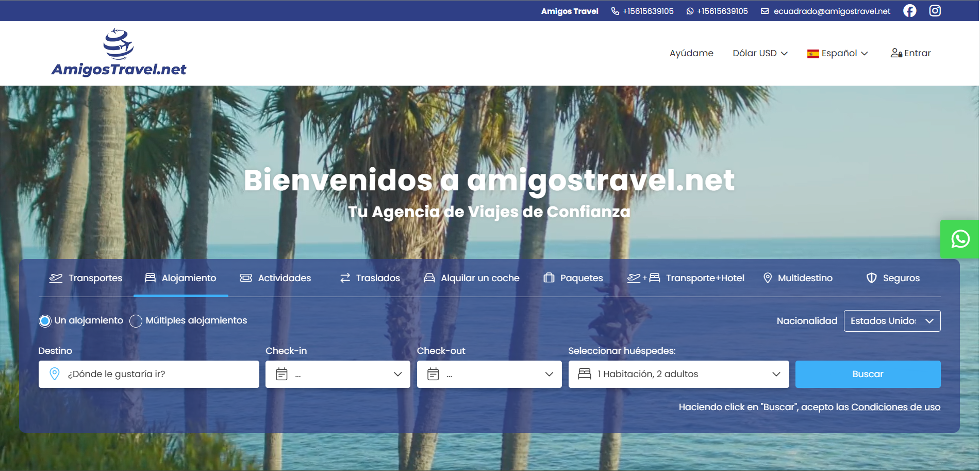Expand the Nacionalidad Estados Unidos dropdown
This screenshot has width=980, height=471.
tap(892, 321)
